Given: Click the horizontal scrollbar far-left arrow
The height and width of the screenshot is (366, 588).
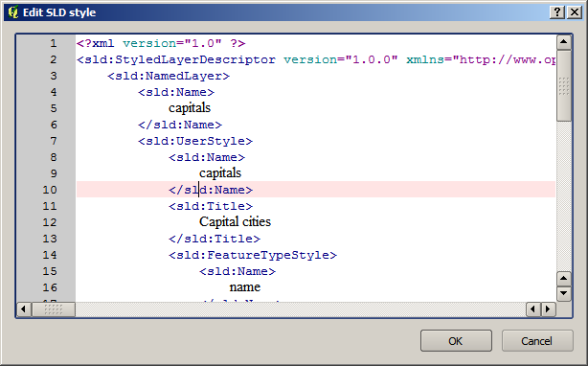Looking at the screenshot, I should (x=24, y=309).
